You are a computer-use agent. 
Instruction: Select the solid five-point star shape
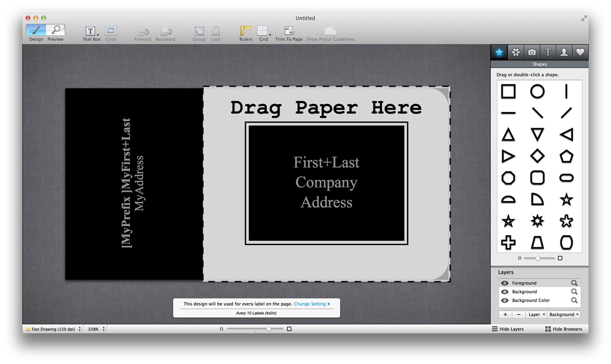[x=566, y=199]
